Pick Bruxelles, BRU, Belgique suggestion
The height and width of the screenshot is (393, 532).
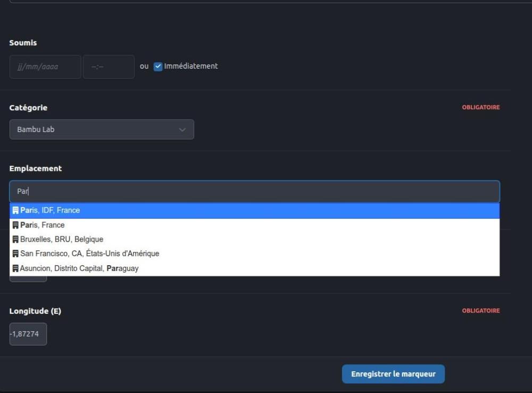254,239
